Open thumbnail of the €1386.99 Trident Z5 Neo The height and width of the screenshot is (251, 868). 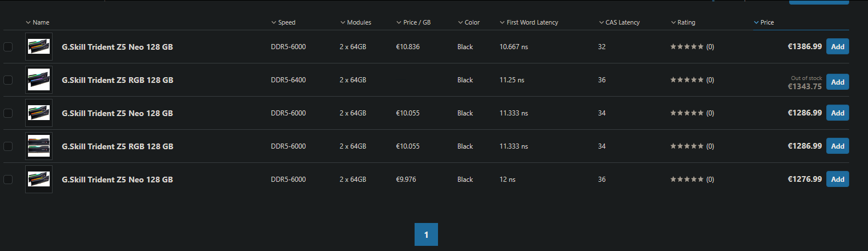click(x=39, y=47)
